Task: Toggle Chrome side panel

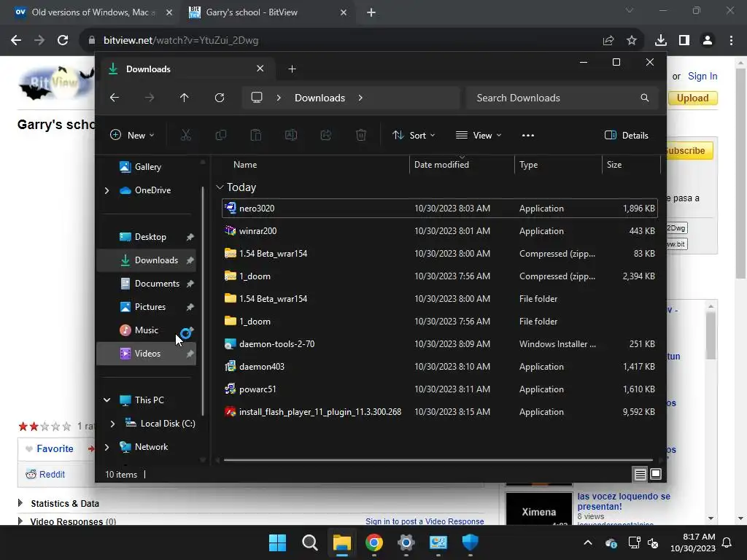Action: click(x=684, y=41)
